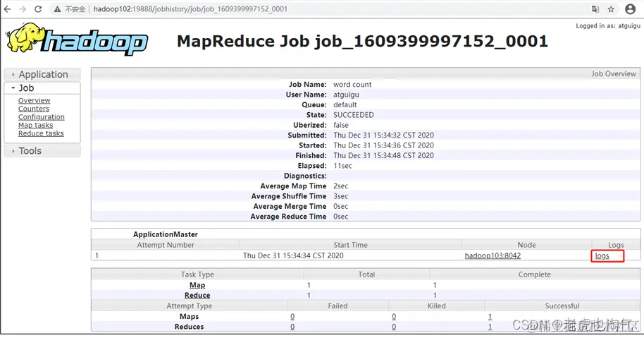Open the hadoop103:8042 node link
The height and width of the screenshot is (338, 644).
coord(493,255)
